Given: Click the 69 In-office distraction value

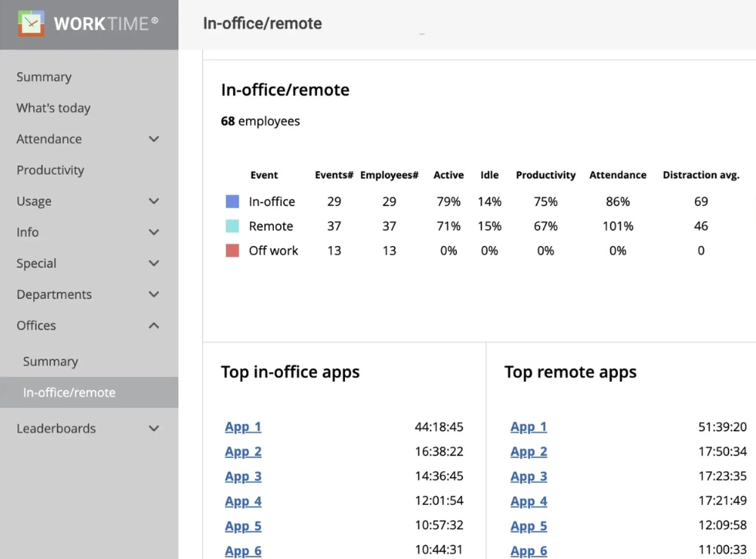Looking at the screenshot, I should click(701, 201).
